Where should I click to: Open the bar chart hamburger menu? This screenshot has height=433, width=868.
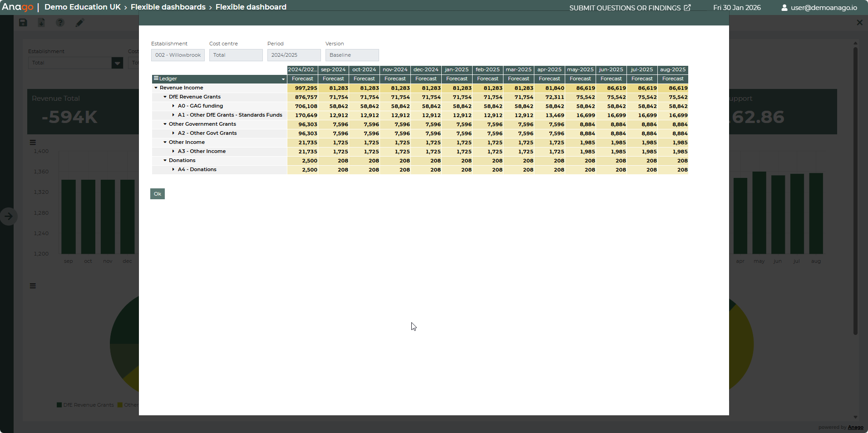pyautogui.click(x=33, y=143)
